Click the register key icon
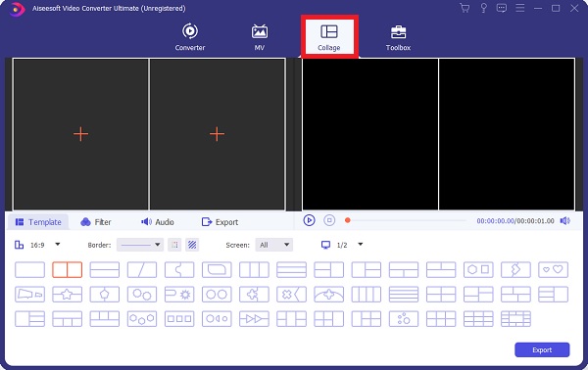This screenshot has height=370, width=588. click(483, 8)
